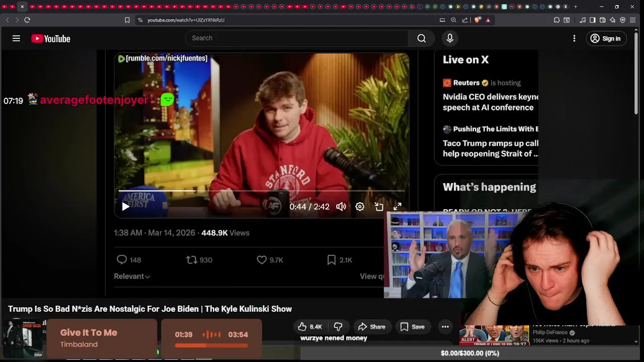Click the Reuters host name
Screen dimensions: 644x362
[466, 83]
